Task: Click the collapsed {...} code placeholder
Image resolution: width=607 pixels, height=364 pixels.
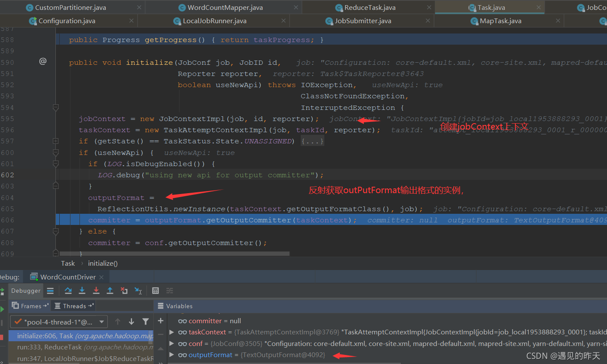Action: click(312, 141)
